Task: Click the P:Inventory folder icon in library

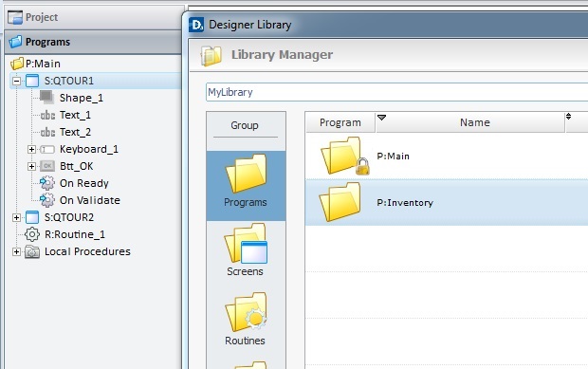Action: click(x=340, y=202)
